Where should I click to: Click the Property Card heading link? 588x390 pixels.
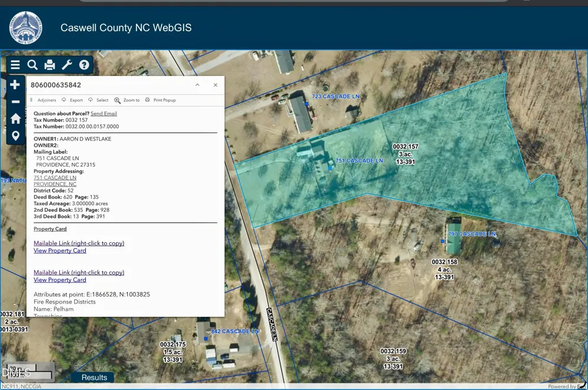point(50,229)
